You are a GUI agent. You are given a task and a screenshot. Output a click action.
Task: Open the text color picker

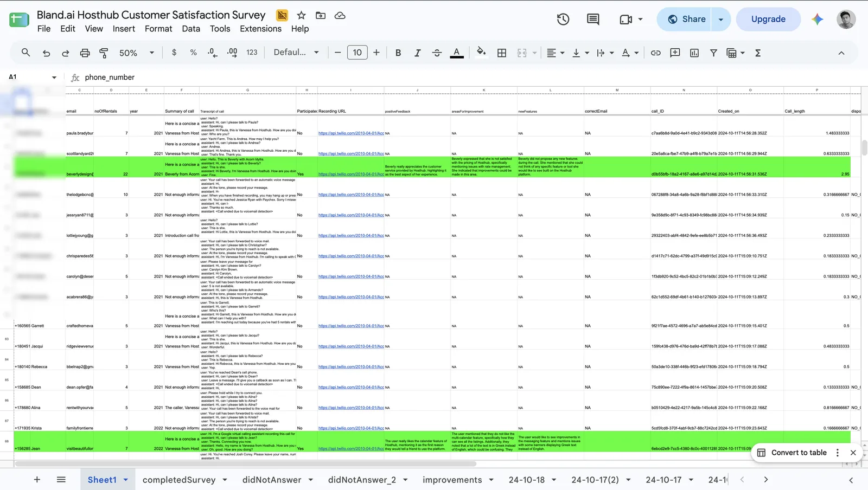[457, 53]
